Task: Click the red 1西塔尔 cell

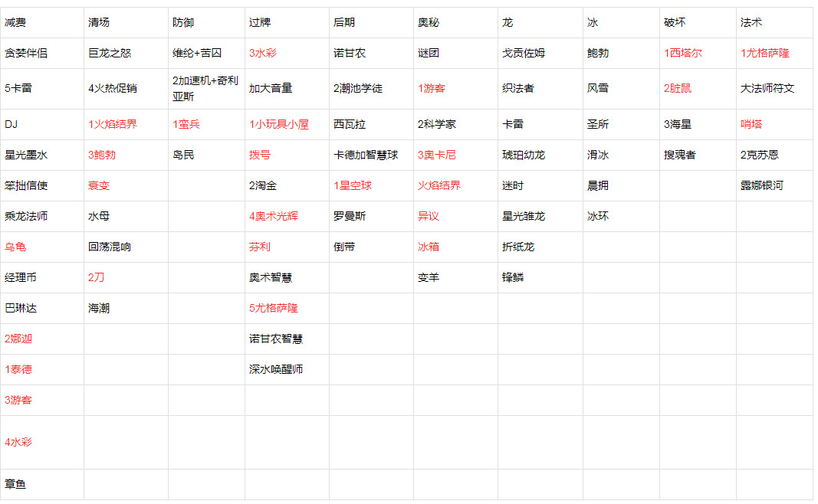Action: tap(682, 54)
